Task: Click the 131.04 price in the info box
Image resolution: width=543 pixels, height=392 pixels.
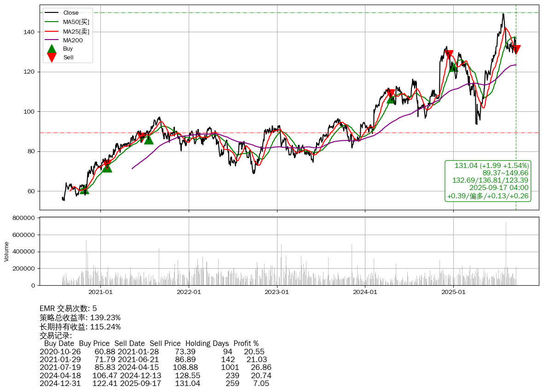Action: pyautogui.click(x=466, y=166)
